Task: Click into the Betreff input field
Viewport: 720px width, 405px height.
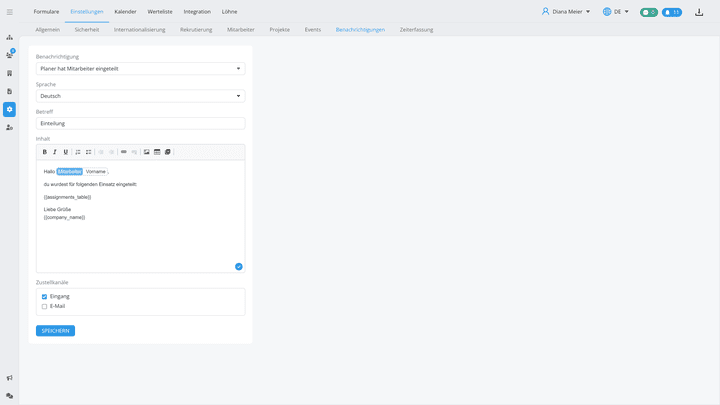Action: click(140, 123)
